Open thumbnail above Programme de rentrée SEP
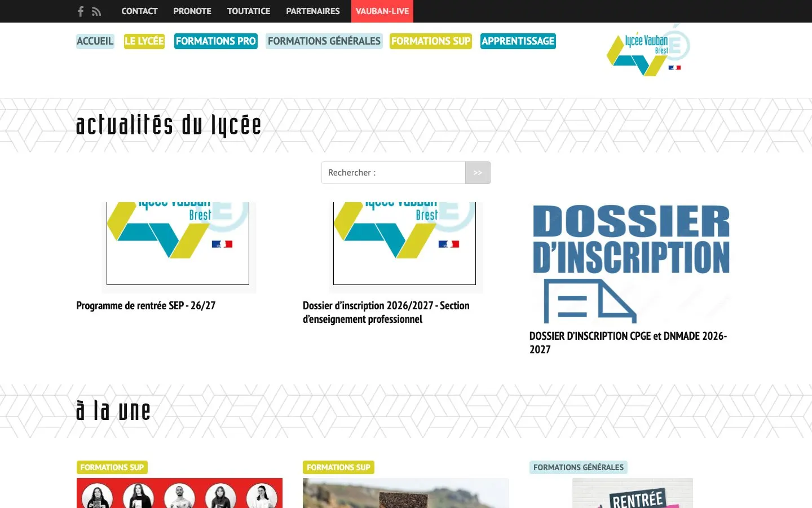 pyautogui.click(x=179, y=247)
